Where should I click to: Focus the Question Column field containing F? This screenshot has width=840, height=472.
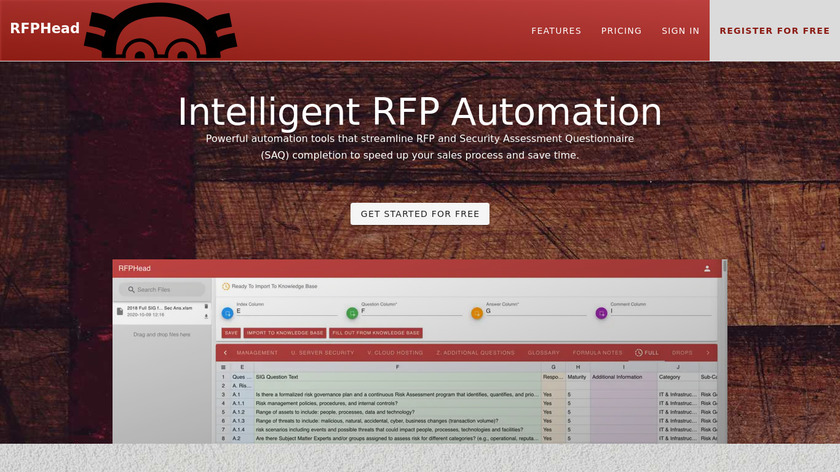[411, 311]
